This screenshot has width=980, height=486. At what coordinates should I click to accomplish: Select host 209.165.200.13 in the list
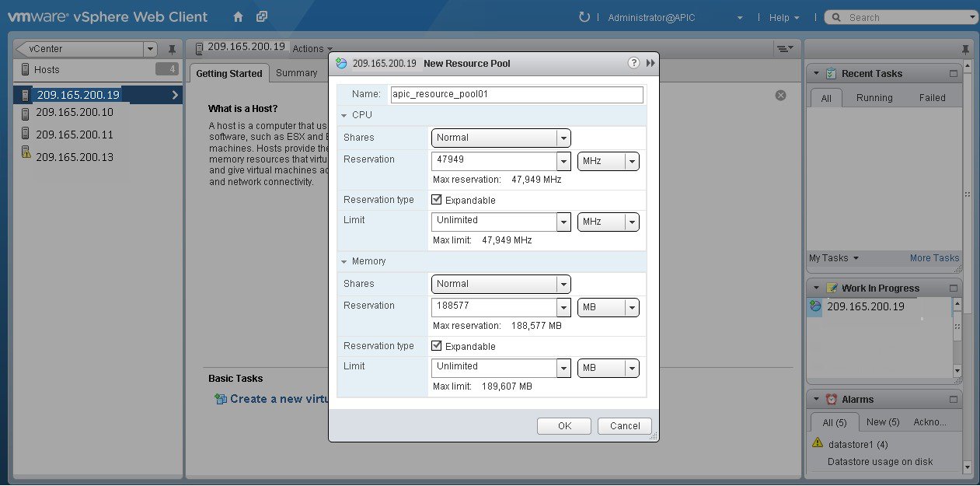click(75, 157)
